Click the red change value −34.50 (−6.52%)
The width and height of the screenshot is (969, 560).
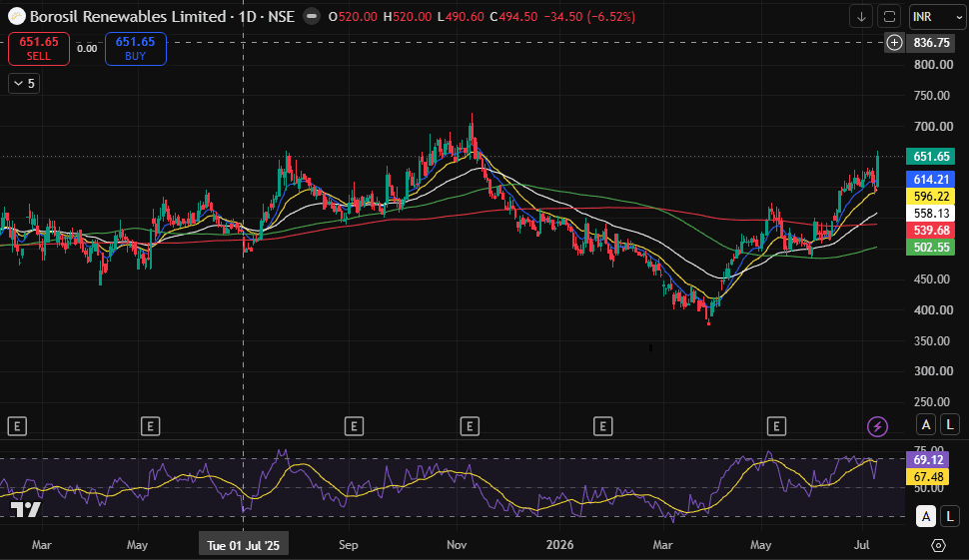[x=590, y=17]
